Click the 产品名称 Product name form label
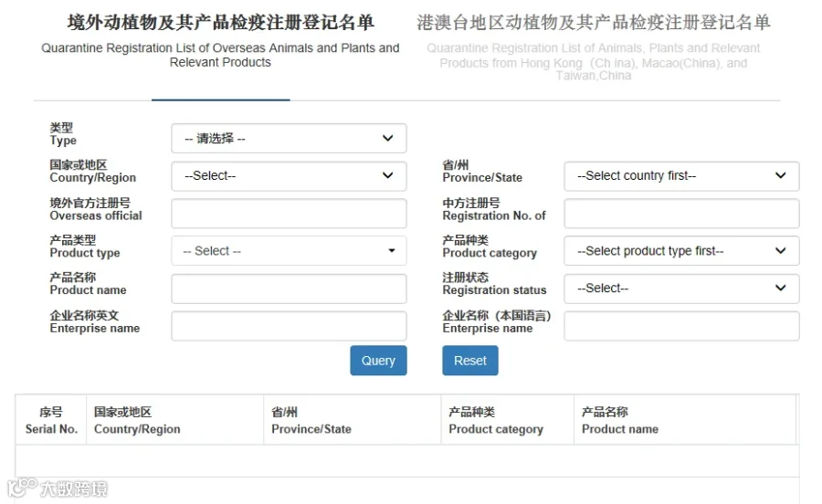Screen dimensions: 822x504 coord(88,284)
